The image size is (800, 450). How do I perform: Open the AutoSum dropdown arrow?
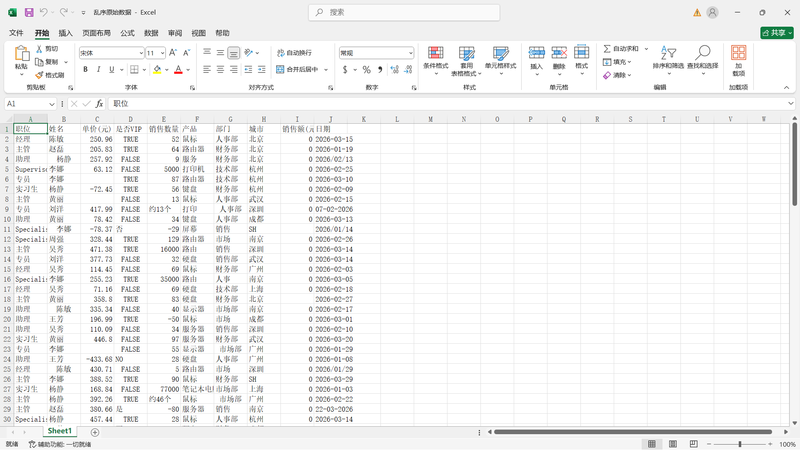coord(646,49)
